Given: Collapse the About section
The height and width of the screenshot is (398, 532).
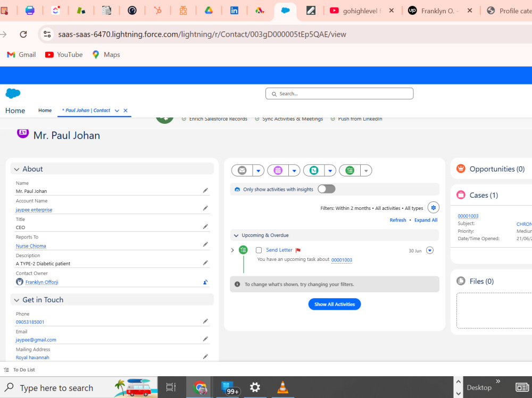Looking at the screenshot, I should coord(16,169).
